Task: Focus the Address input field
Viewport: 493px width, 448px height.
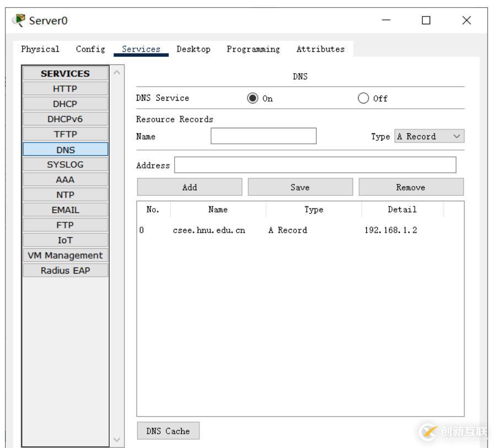Action: tap(315, 165)
